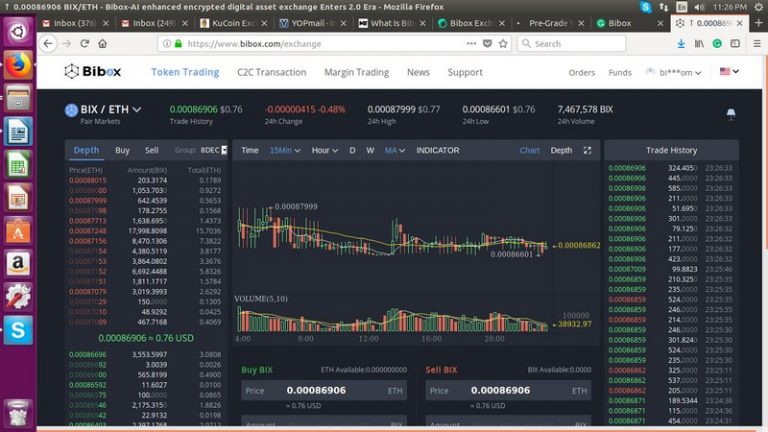This screenshot has width=768, height=432.
Task: Open the 8DEC group dropdown
Action: [x=214, y=150]
